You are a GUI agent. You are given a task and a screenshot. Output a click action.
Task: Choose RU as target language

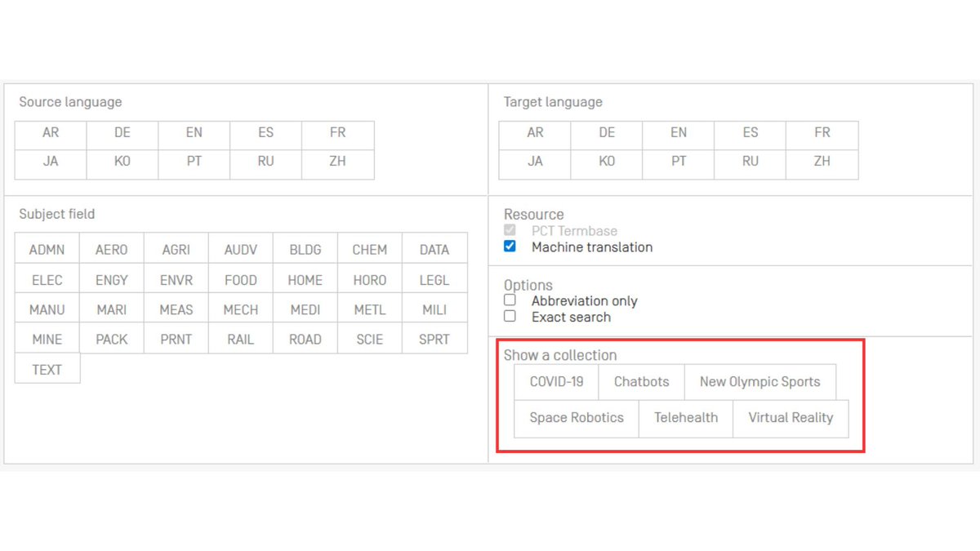pyautogui.click(x=751, y=165)
